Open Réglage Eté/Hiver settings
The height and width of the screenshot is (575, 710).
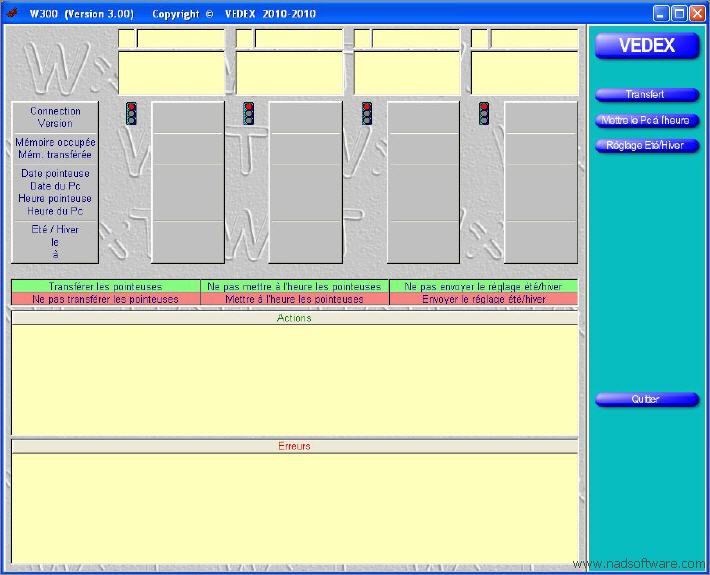click(x=647, y=146)
